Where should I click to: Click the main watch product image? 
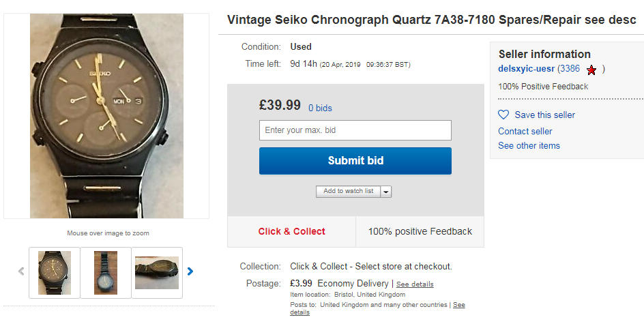(x=106, y=116)
